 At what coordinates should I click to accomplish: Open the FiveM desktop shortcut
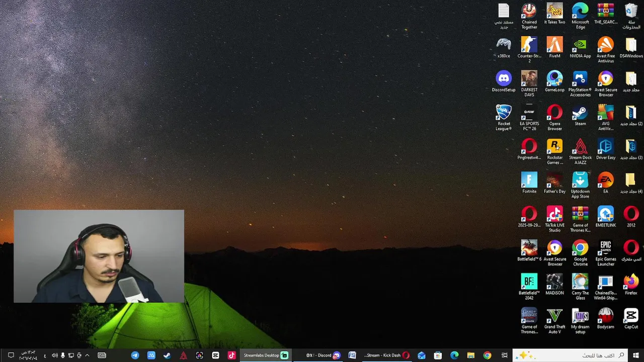click(554, 48)
